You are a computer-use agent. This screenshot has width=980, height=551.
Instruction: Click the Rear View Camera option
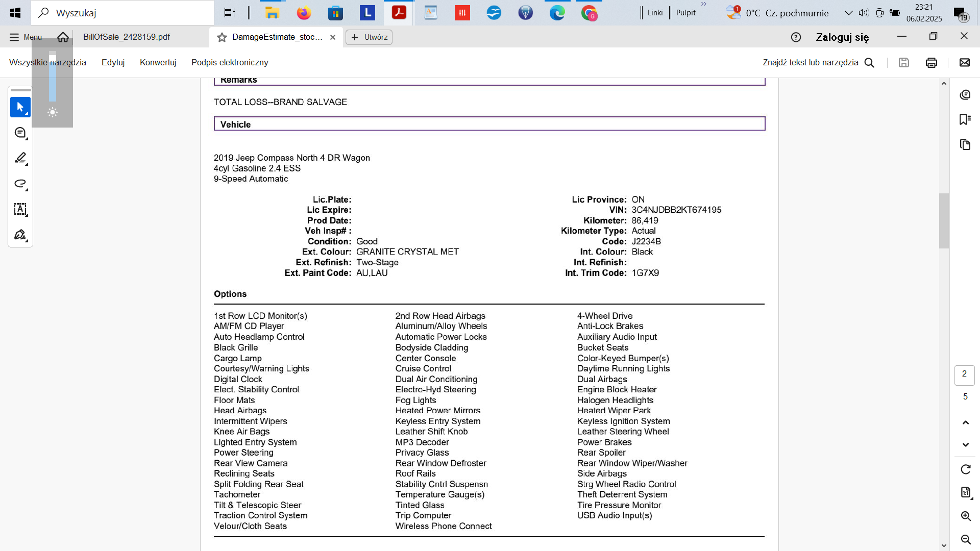pos(251,463)
